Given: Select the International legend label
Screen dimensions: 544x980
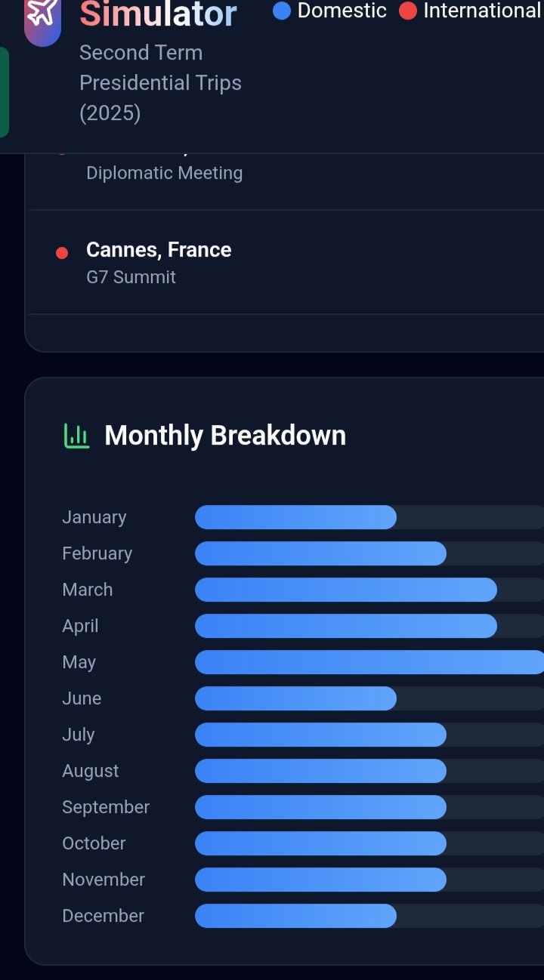Looking at the screenshot, I should click(482, 11).
